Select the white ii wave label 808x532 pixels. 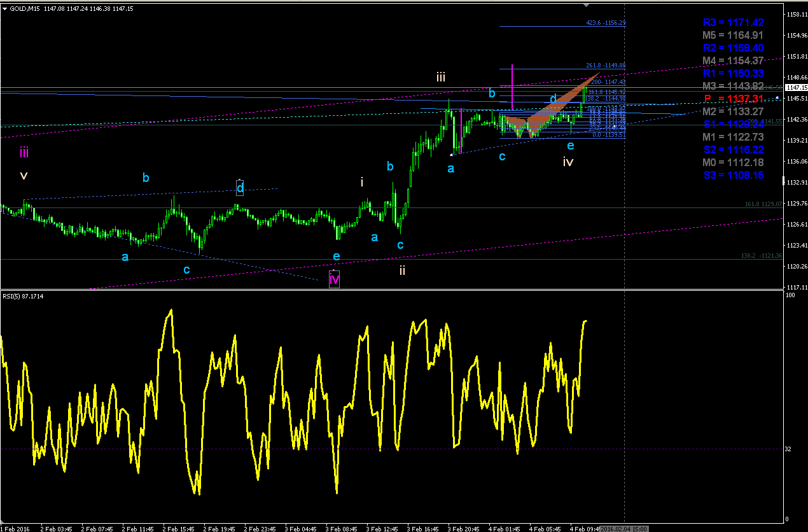coord(402,270)
